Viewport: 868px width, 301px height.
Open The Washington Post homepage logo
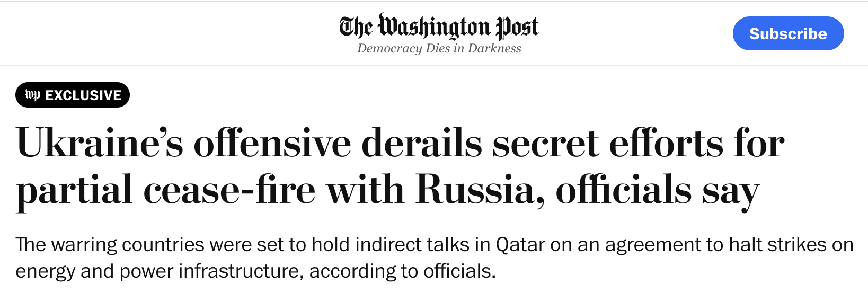coord(439,26)
